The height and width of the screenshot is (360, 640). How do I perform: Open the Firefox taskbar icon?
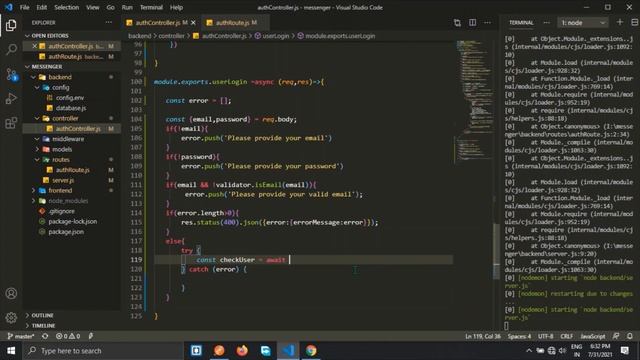(242, 351)
